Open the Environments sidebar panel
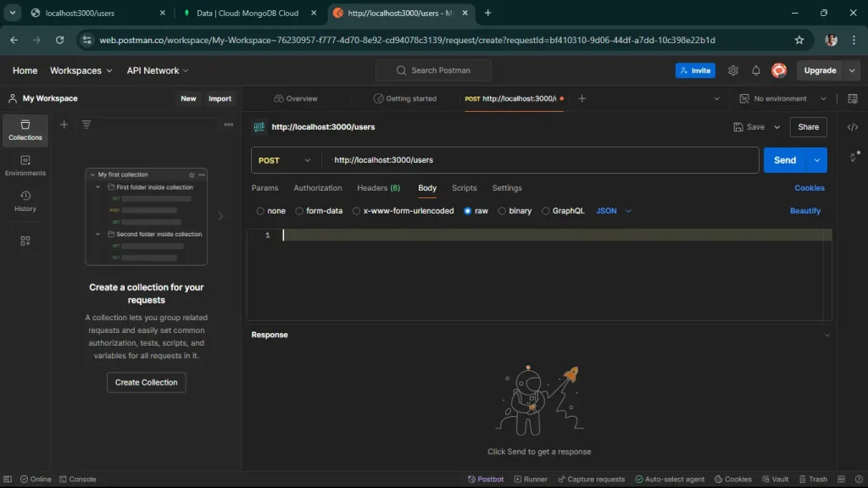Screen dimensions: 868x488 click(25, 167)
